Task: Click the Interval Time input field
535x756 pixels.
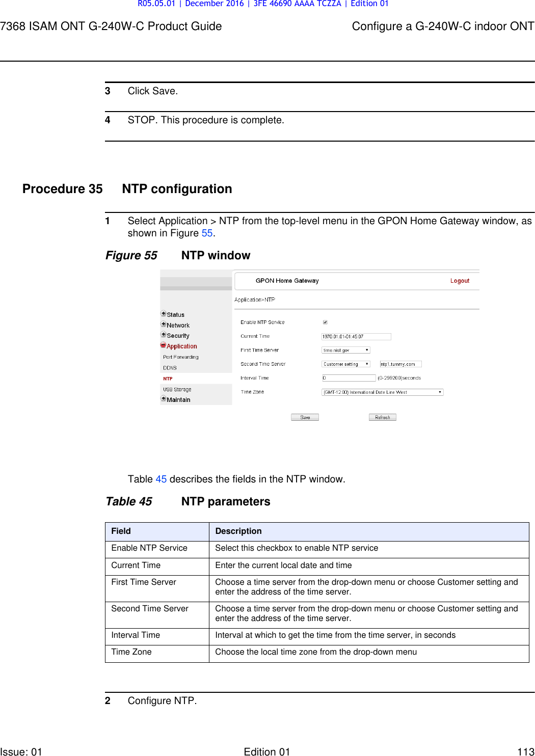Action: [349, 377]
